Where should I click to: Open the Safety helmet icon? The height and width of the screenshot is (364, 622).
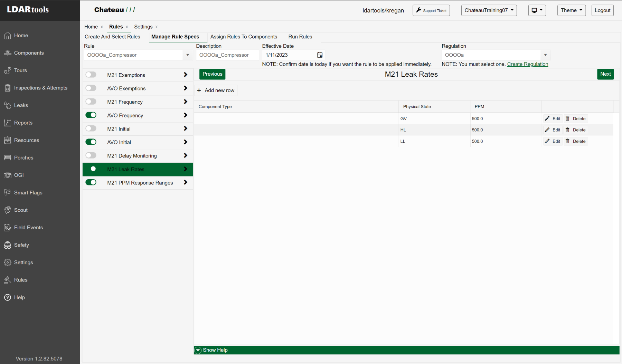[x=8, y=245]
